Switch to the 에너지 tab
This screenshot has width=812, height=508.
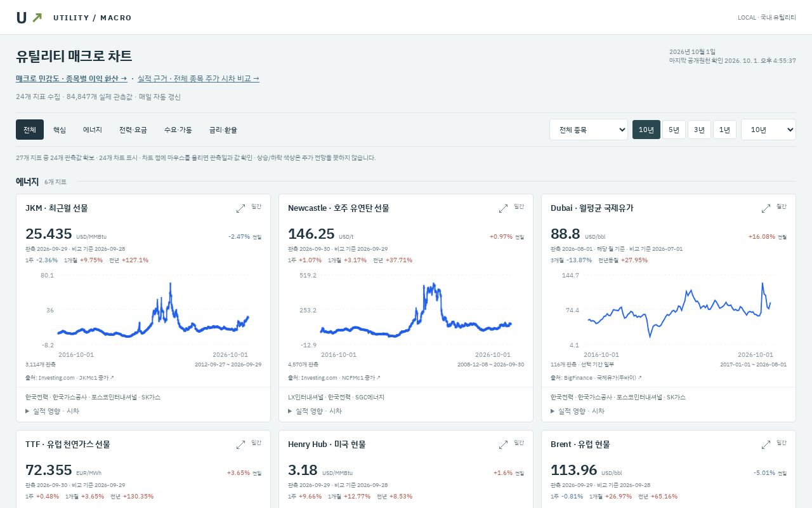click(93, 130)
